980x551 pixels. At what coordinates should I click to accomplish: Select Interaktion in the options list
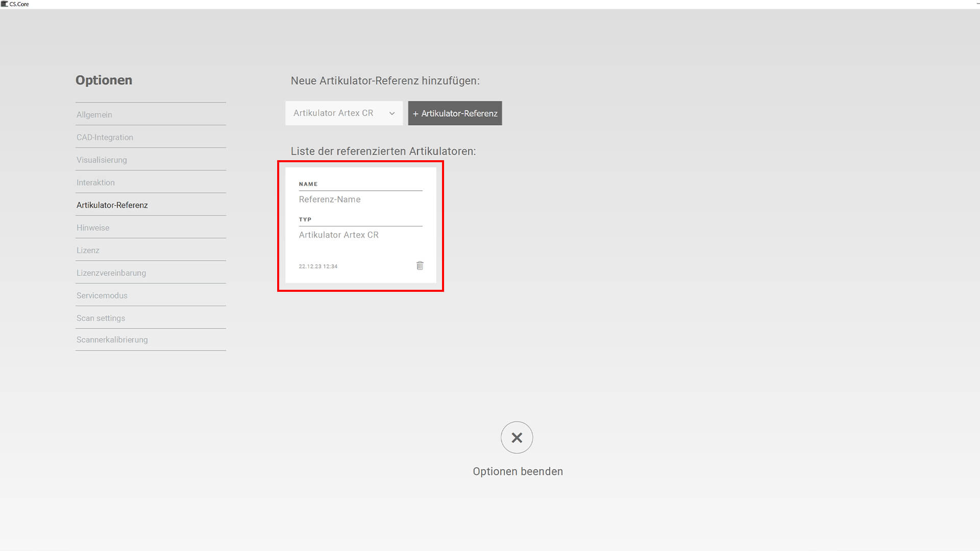(151, 183)
